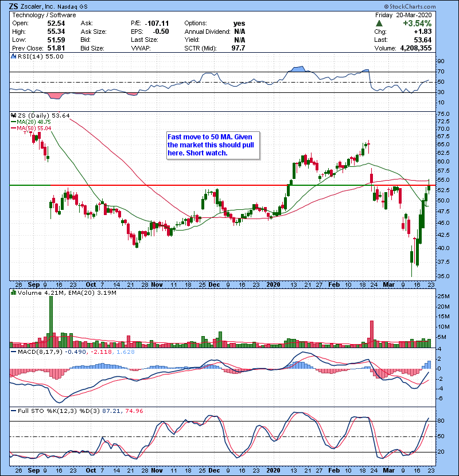Click the 75.0 price axis label
This screenshot has width=459, height=476.
click(x=443, y=114)
